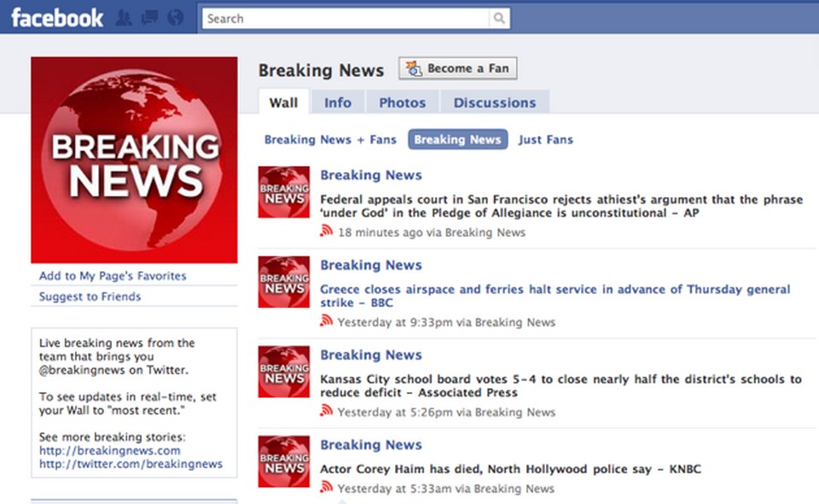Select the Breaking News + Fans filter

click(330, 140)
